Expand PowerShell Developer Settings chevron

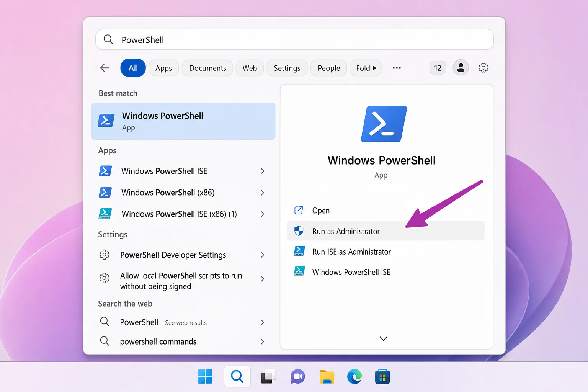pos(262,255)
